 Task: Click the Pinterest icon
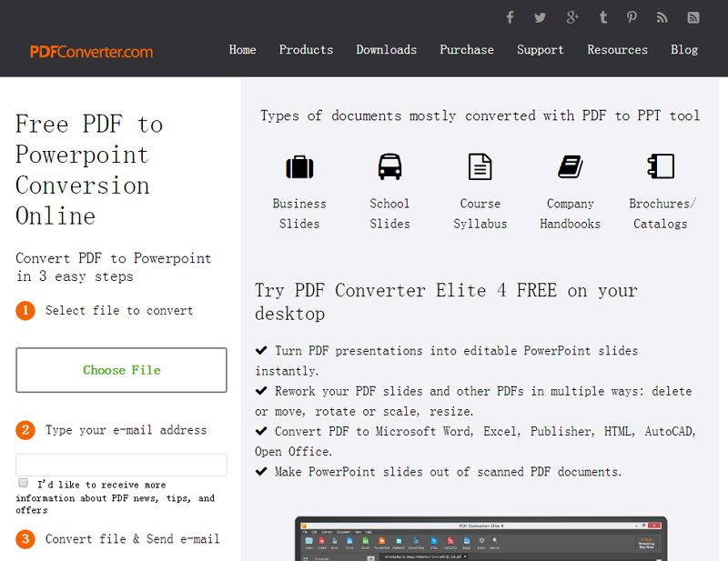point(632,17)
